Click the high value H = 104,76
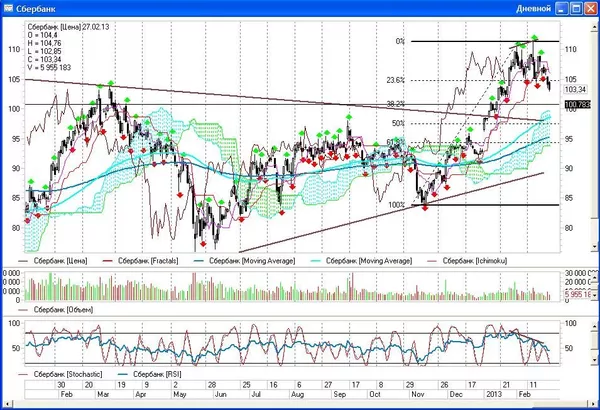 [x=44, y=43]
